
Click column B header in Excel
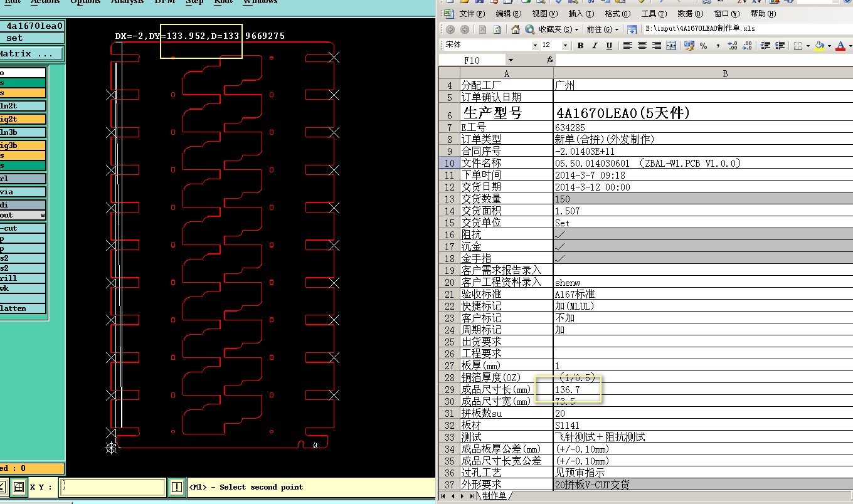click(x=703, y=73)
